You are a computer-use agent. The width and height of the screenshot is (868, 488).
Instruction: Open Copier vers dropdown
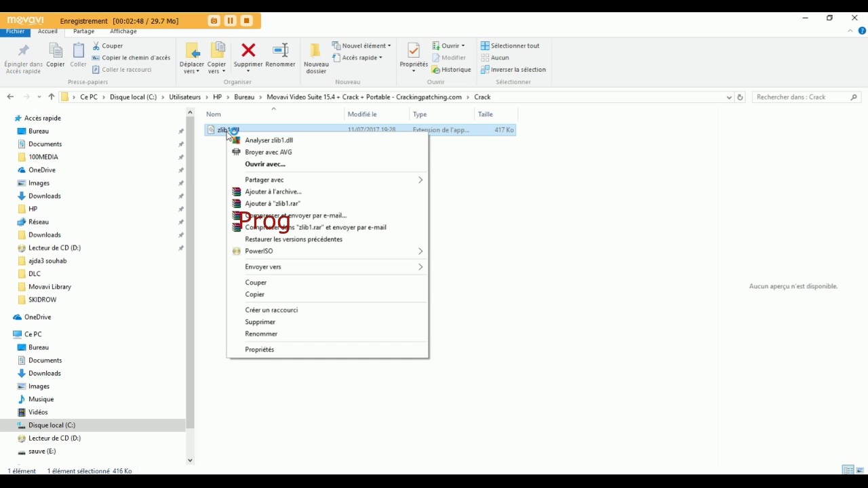click(x=217, y=58)
